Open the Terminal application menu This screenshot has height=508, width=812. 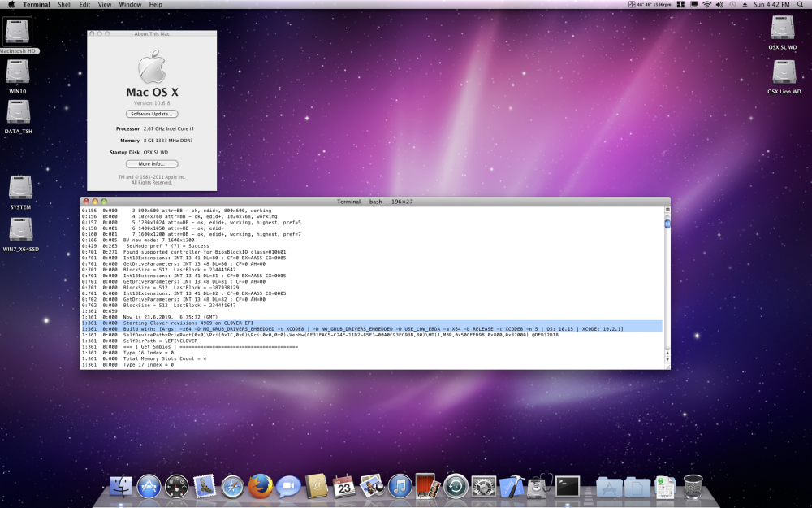point(37,4)
